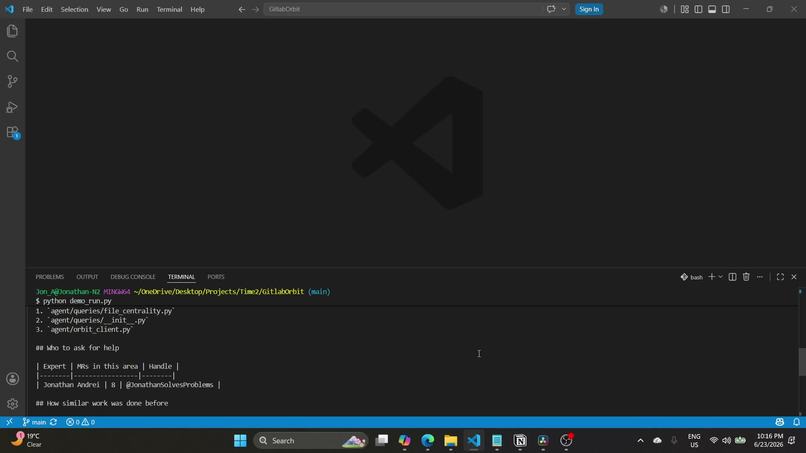Image resolution: width=806 pixels, height=453 pixels.
Task: Open File Explorer from taskbar
Action: pyautogui.click(x=451, y=441)
